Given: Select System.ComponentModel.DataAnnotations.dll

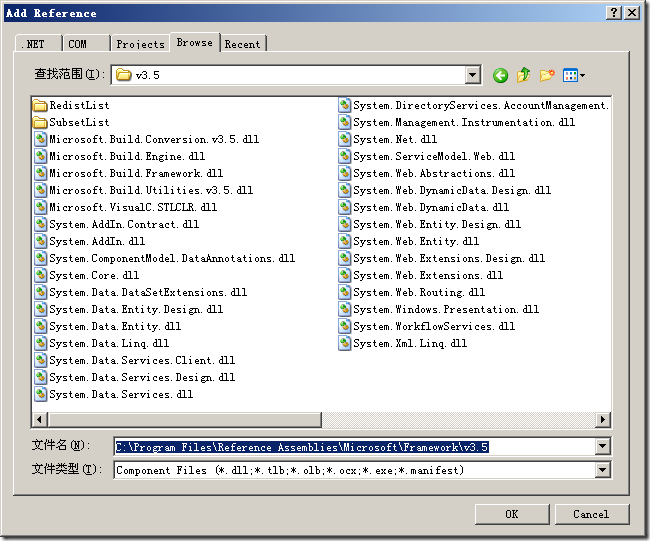Looking at the screenshot, I should click(x=165, y=258).
